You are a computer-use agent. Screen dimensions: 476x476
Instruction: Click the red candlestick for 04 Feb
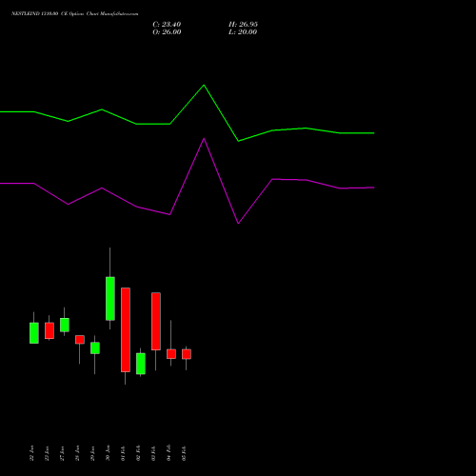[171, 354]
